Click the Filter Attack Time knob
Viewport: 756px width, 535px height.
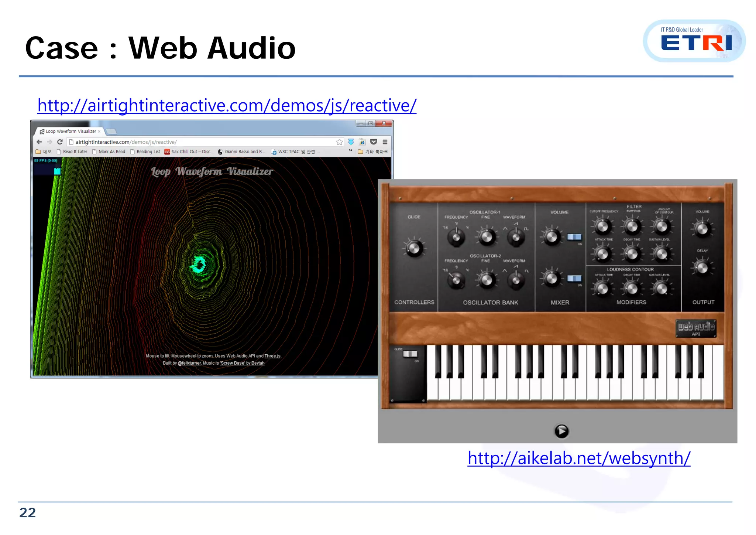[x=602, y=253]
